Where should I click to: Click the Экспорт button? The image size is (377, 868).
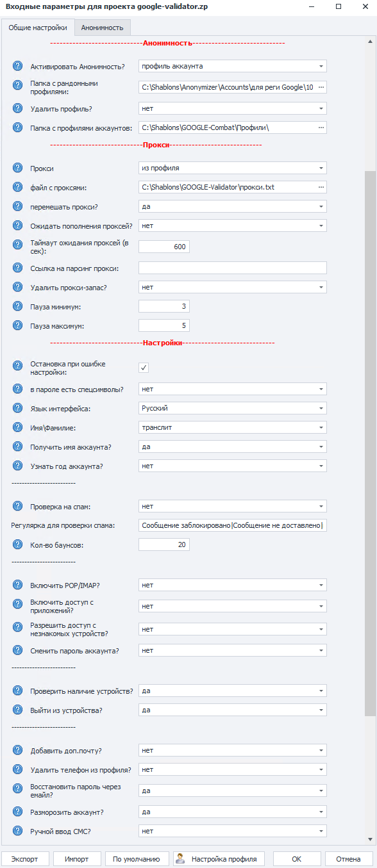click(25, 859)
